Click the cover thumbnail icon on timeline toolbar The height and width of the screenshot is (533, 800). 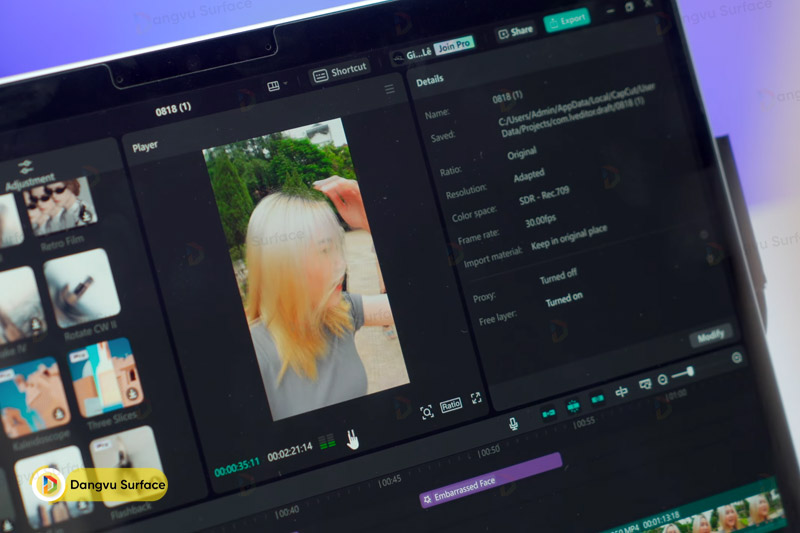pos(645,384)
